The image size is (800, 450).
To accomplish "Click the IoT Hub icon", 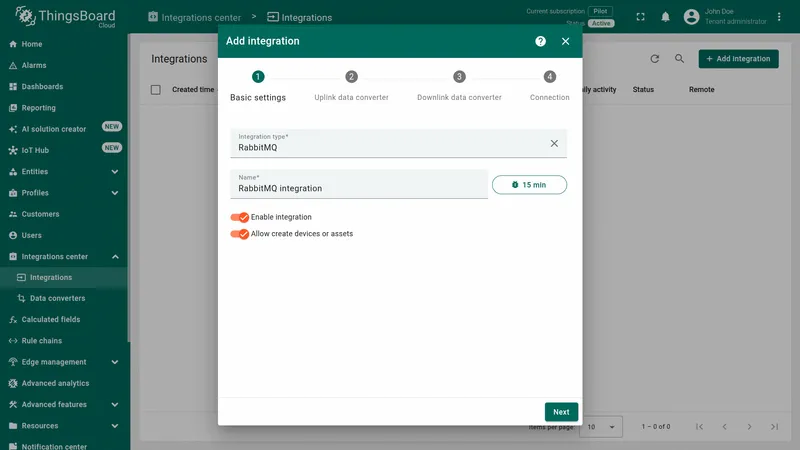I will (13, 150).
